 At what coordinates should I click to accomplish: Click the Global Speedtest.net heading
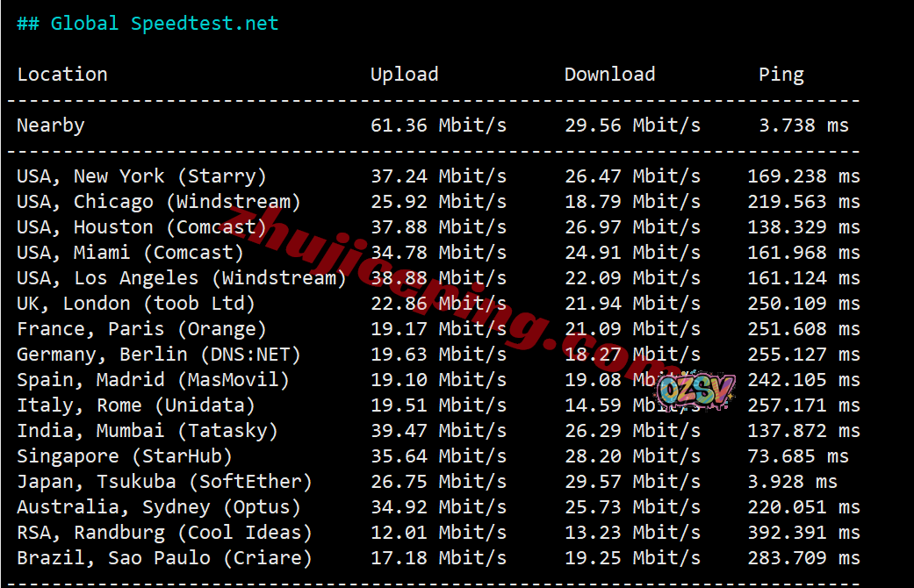(x=148, y=24)
